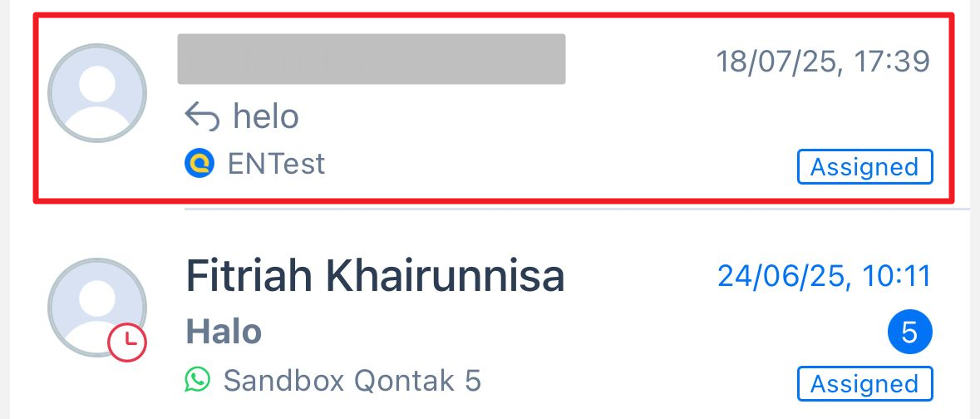Click the divider line between the conversations
980x419 pixels.
[574, 209]
